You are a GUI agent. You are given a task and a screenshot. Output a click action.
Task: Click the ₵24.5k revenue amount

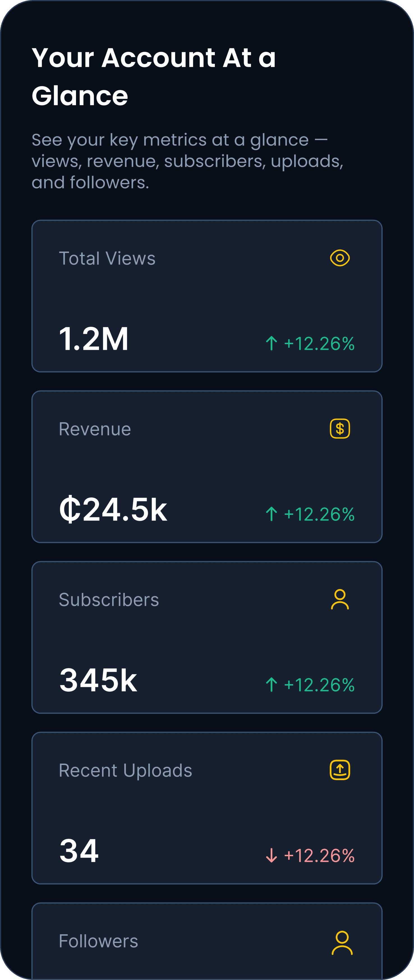113,510
